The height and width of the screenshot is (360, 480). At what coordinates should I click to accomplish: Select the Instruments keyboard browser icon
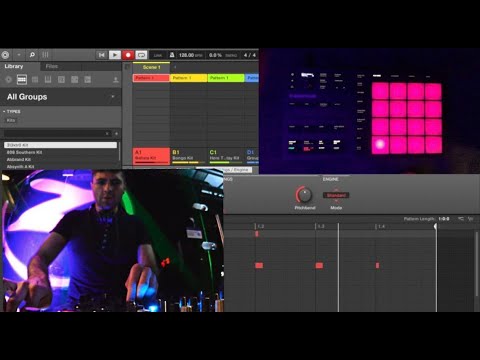coord(48,80)
